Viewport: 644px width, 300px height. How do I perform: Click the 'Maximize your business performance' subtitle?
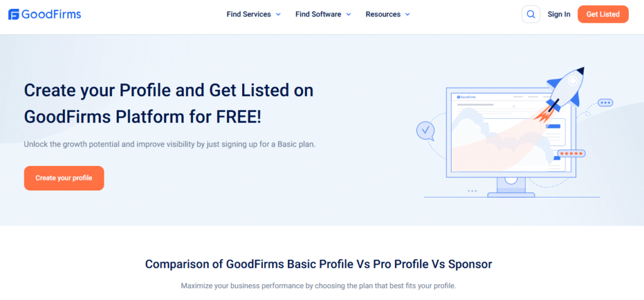pyautogui.click(x=318, y=286)
